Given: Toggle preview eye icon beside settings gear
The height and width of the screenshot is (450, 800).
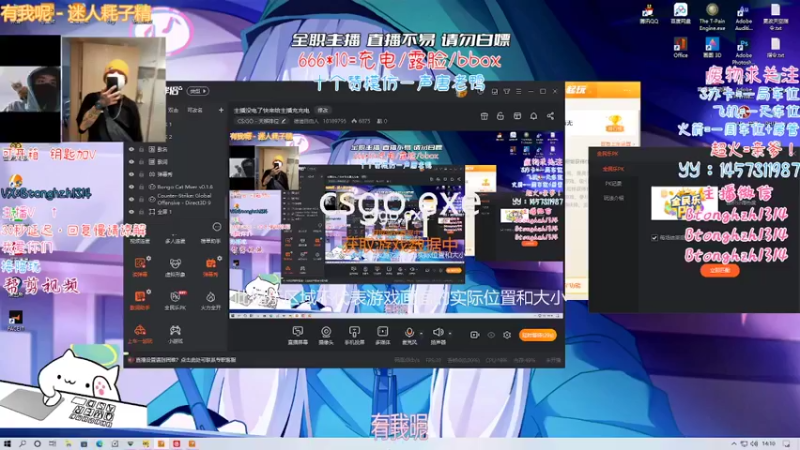Looking at the screenshot, I should point(491,335).
